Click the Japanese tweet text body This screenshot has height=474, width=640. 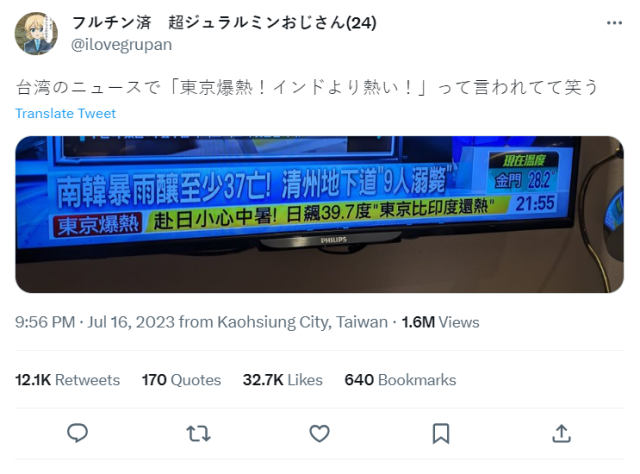307,87
